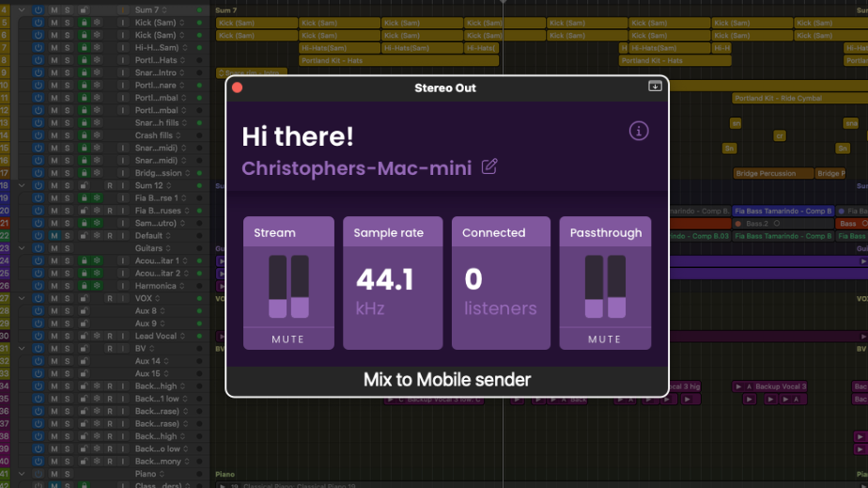Open Crash fills track name chooser arrows

point(178,135)
